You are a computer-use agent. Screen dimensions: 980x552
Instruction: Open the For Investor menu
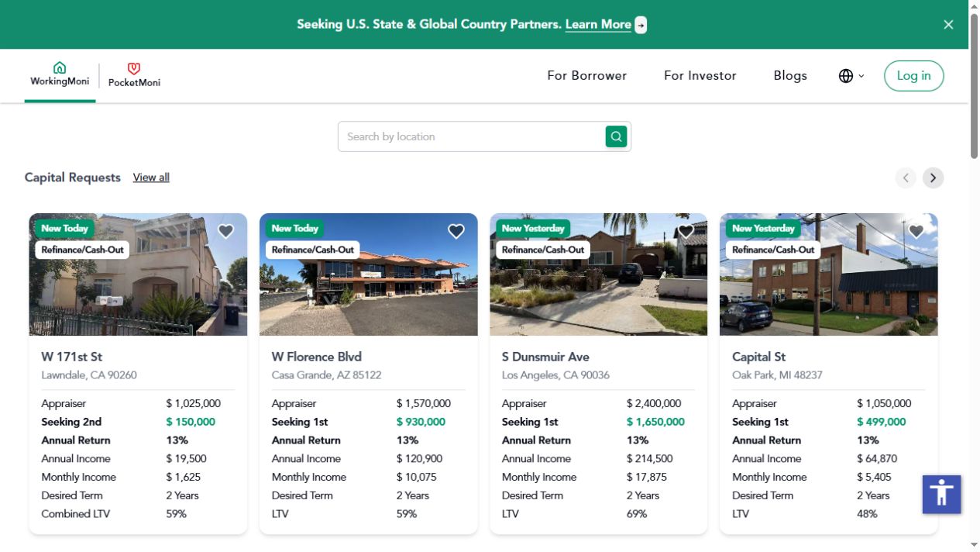click(x=700, y=76)
